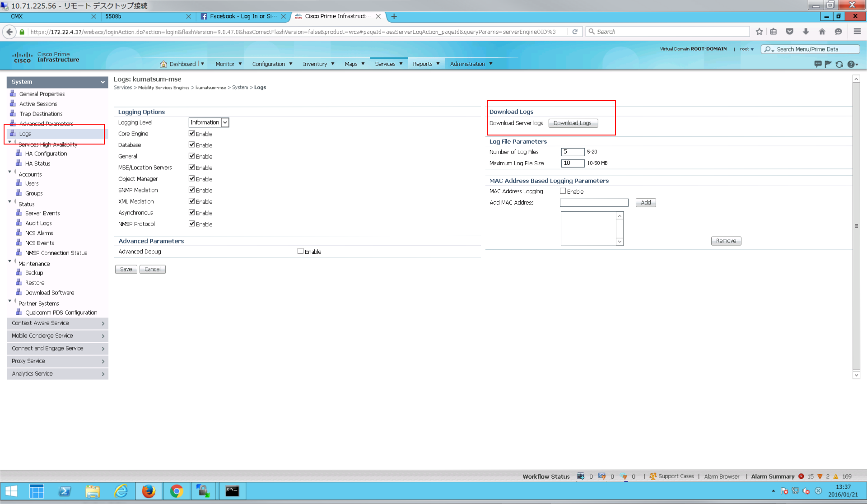This screenshot has height=504, width=867.
Task: Toggle Core Engine Enable checkbox
Action: 191,133
